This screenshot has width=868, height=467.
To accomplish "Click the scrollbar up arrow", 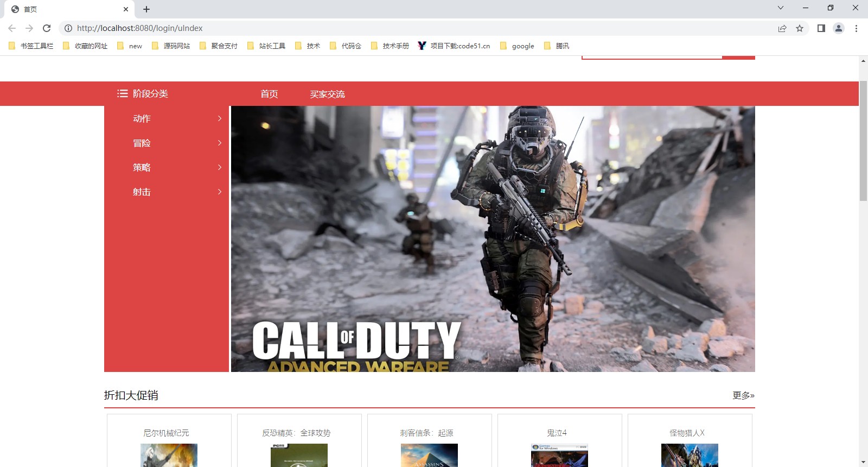I will click(x=863, y=60).
